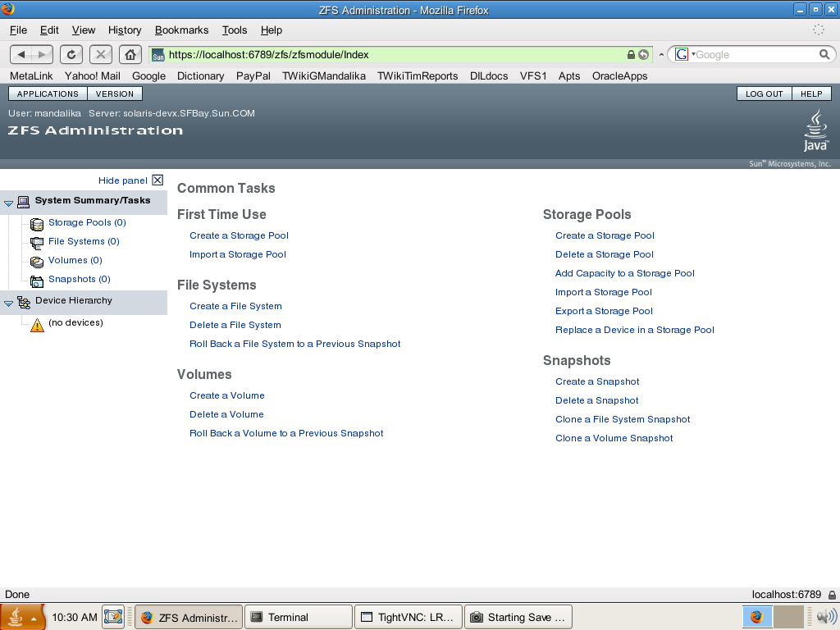Click the padlock icon in the address bar

631,55
